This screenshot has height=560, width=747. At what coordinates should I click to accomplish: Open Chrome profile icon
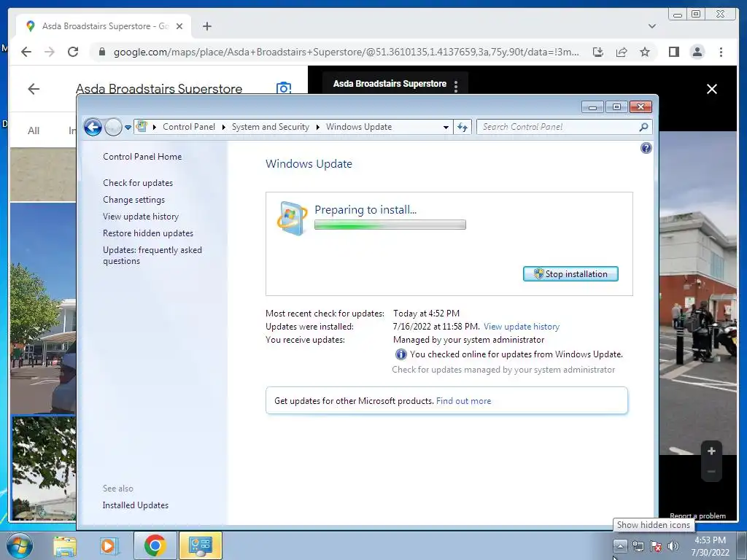click(x=697, y=52)
